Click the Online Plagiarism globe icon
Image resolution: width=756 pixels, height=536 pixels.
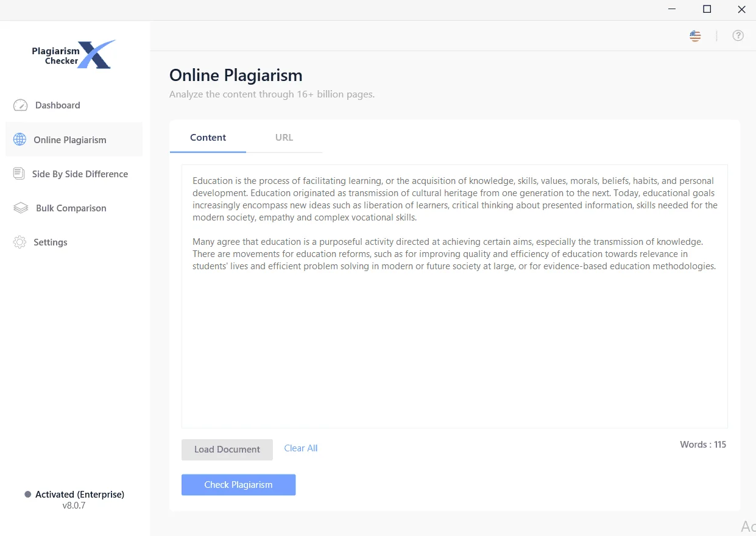[19, 139]
